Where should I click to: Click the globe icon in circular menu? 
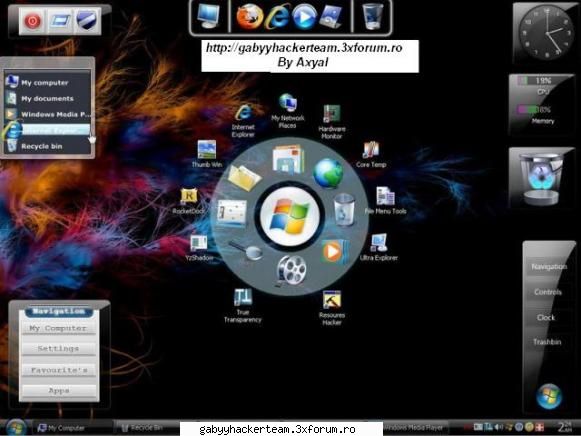328,173
